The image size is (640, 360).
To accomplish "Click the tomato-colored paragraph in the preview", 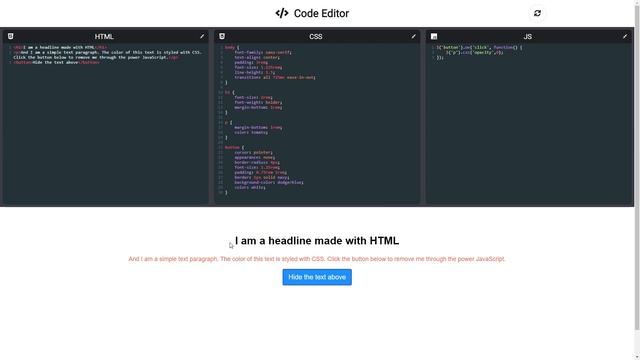I will (x=317, y=259).
